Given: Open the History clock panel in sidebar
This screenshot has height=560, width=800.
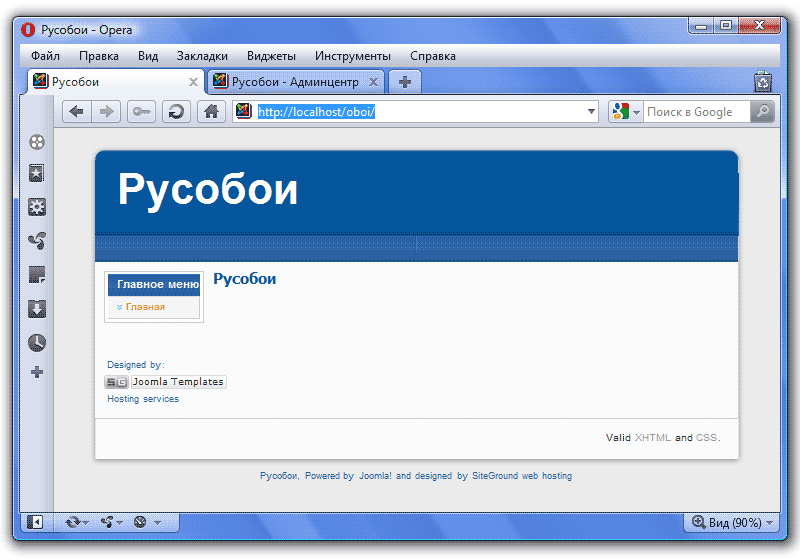Looking at the screenshot, I should [37, 342].
